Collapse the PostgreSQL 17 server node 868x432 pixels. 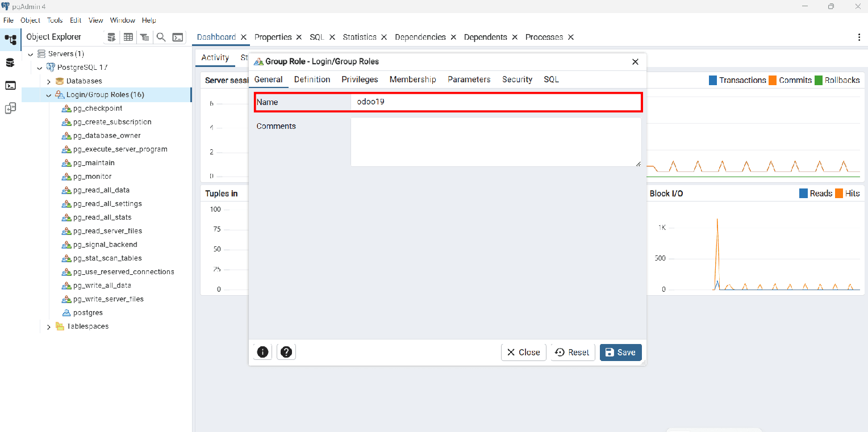[39, 68]
